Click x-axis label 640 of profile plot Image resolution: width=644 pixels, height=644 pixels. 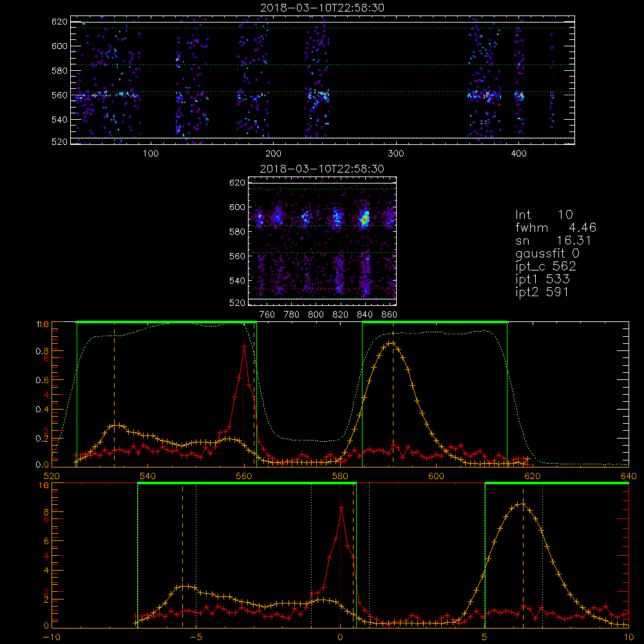[x=629, y=476]
